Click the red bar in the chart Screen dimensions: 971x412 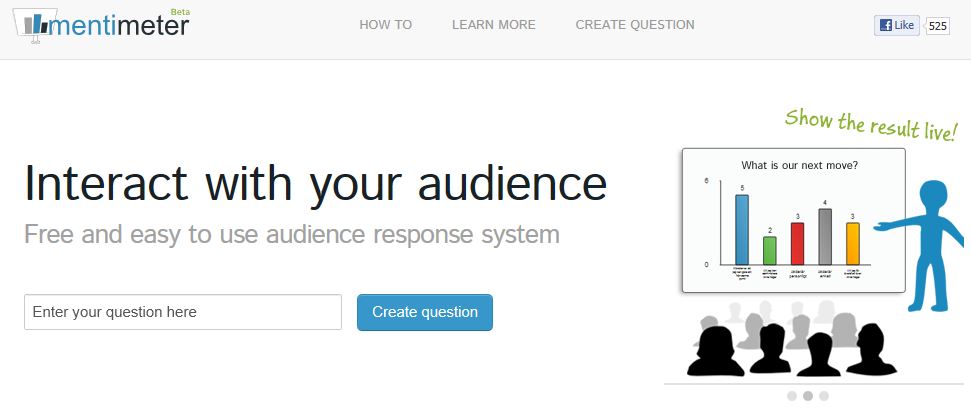pos(797,243)
